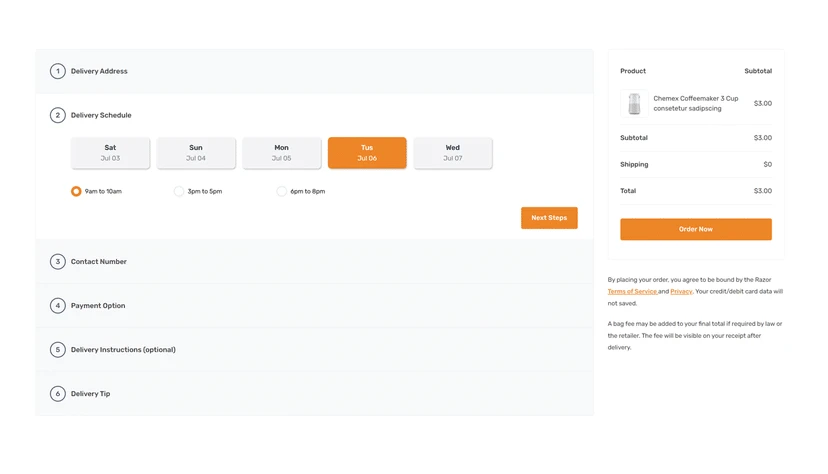Pick the 6pm to 8pm time slot
This screenshot has width=828, height=474.
coord(282,191)
